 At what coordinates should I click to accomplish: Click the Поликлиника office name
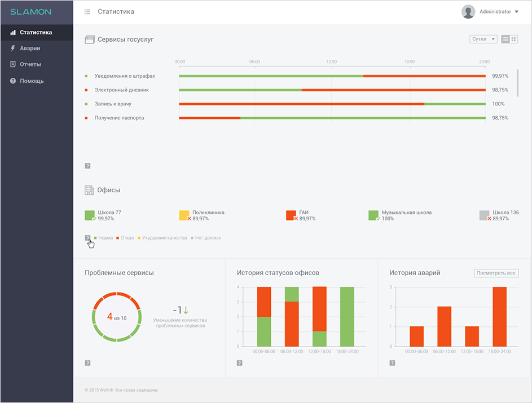(x=208, y=212)
